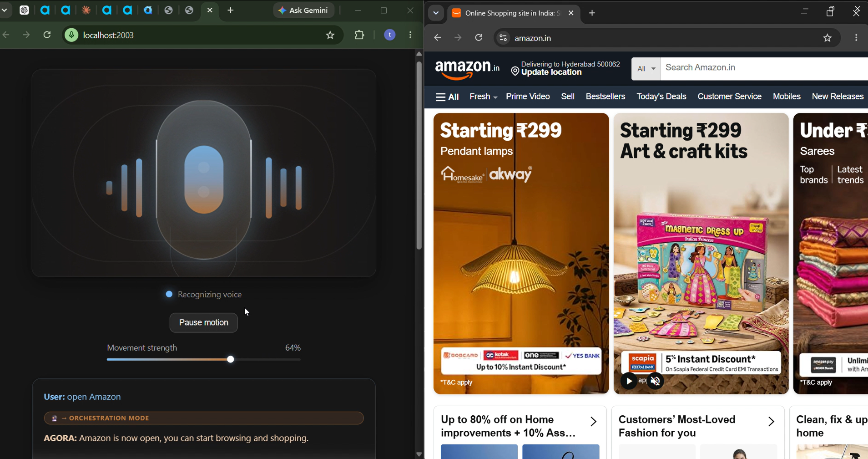The image size is (868, 459).
Task: Click the scrollbar up arrow on localhost page
Action: [x=419, y=54]
